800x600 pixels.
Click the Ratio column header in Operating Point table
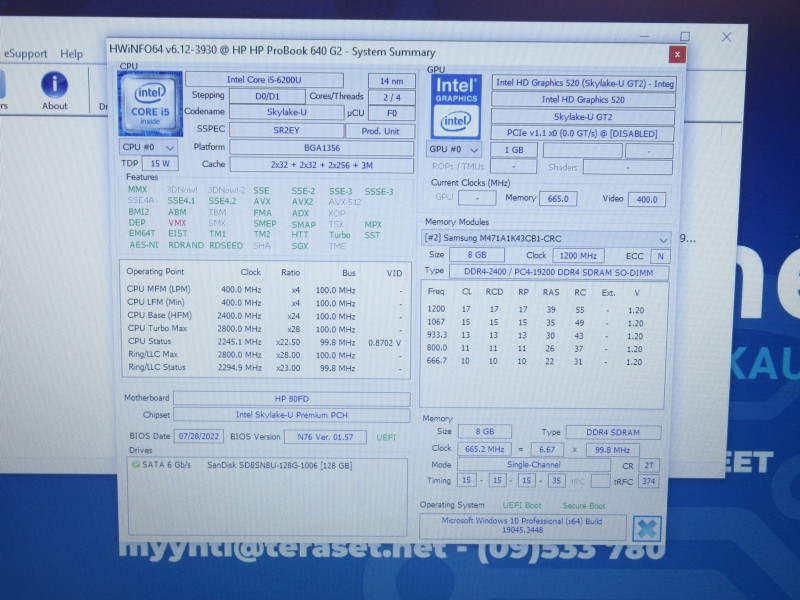click(x=290, y=272)
